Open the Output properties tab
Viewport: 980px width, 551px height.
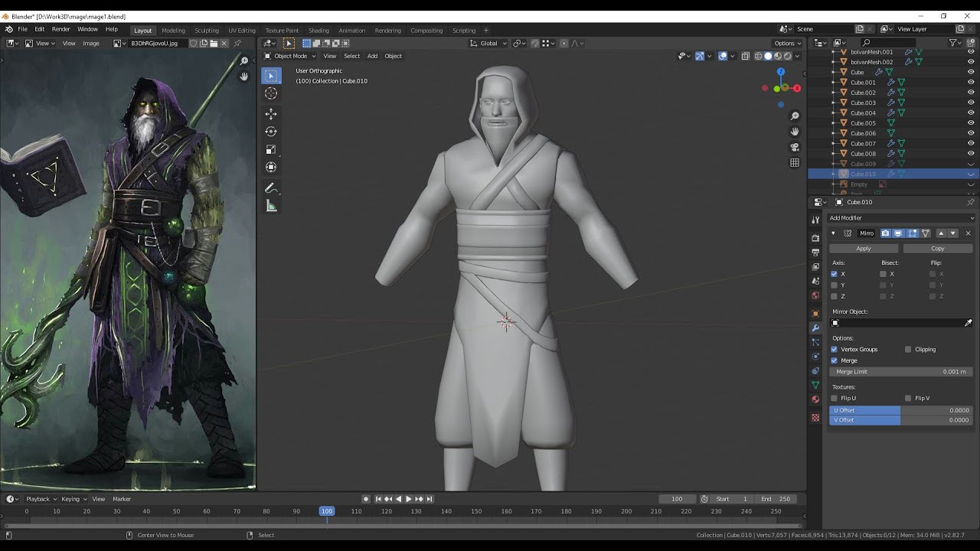click(x=815, y=253)
